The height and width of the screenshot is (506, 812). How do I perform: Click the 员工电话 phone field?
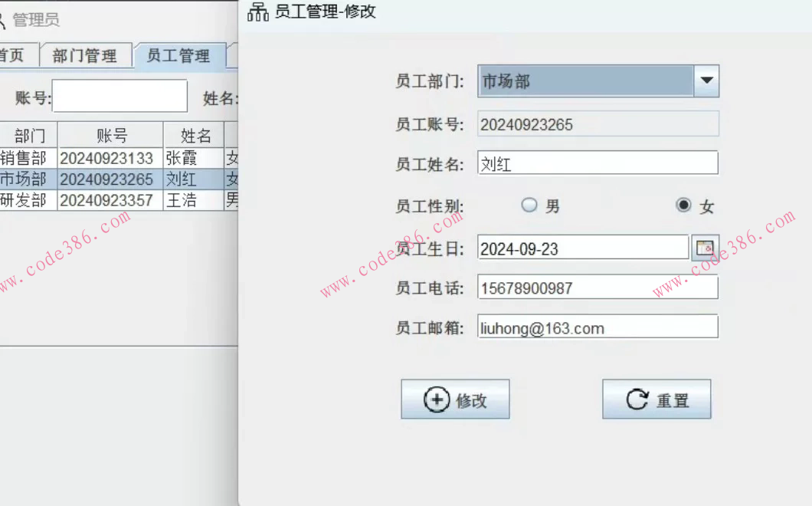[598, 287]
